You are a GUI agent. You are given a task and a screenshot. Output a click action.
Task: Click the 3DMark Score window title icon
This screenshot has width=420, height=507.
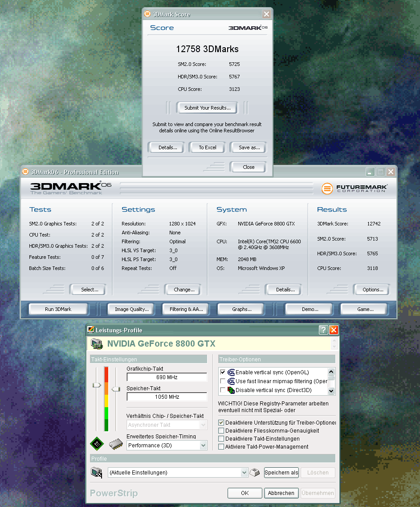(x=147, y=14)
